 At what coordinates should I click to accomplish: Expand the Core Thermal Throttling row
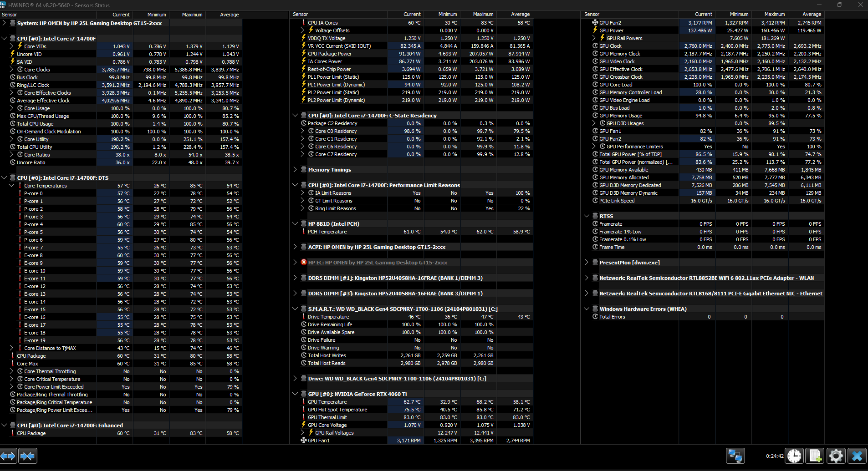tap(11, 371)
